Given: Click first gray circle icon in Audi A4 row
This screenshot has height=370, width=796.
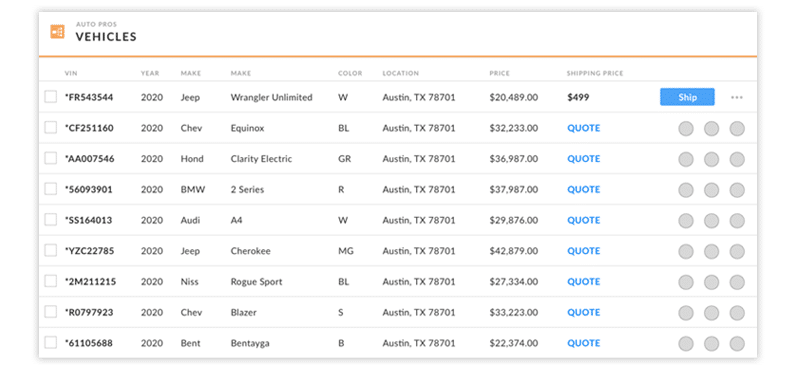Looking at the screenshot, I should (686, 221).
